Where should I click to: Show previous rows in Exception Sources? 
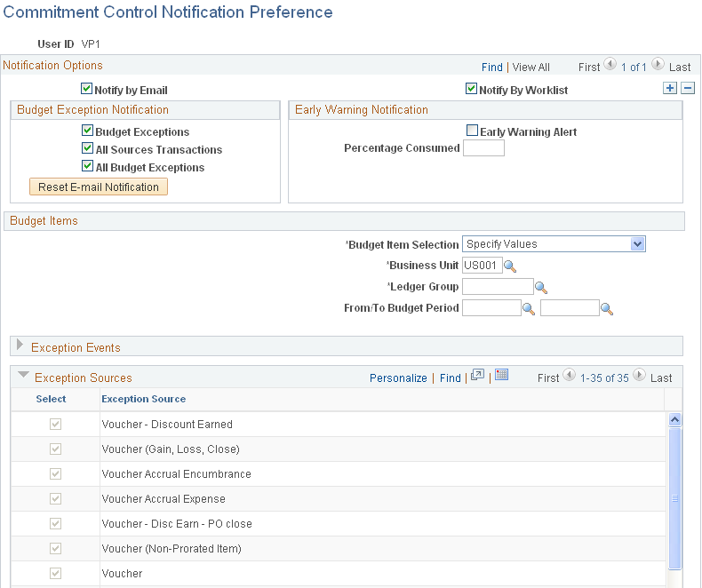click(x=569, y=375)
